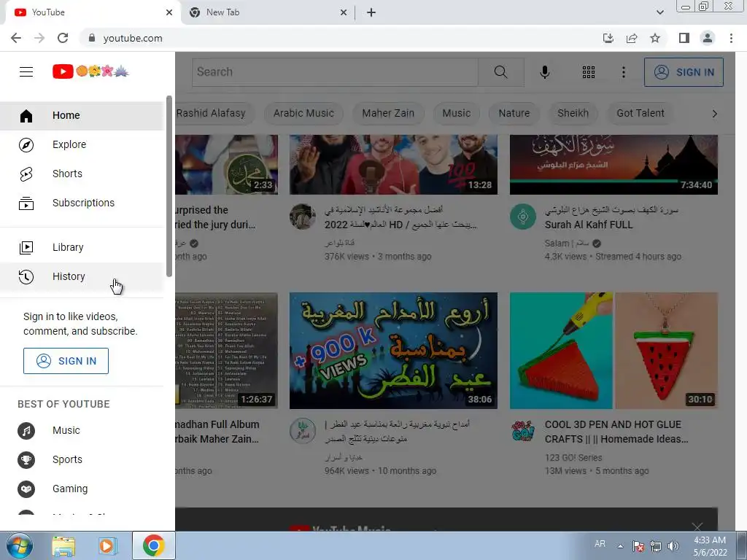Screen dimensions: 747x560
Task: Dismiss the YouTube Music banner with X
Action: coord(697,526)
